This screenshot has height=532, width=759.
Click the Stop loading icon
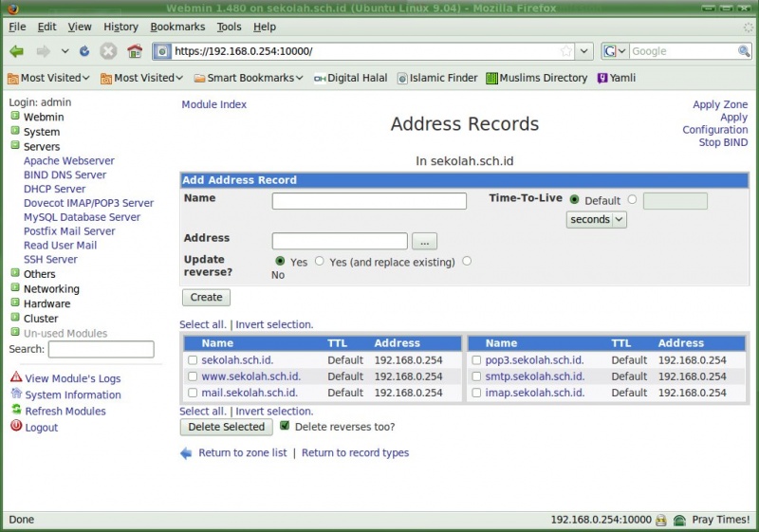click(x=109, y=51)
